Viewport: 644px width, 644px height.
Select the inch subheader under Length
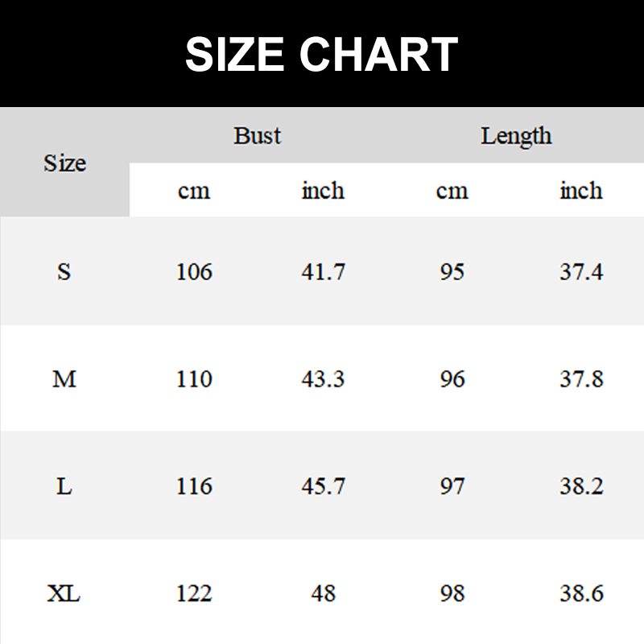coord(581,191)
